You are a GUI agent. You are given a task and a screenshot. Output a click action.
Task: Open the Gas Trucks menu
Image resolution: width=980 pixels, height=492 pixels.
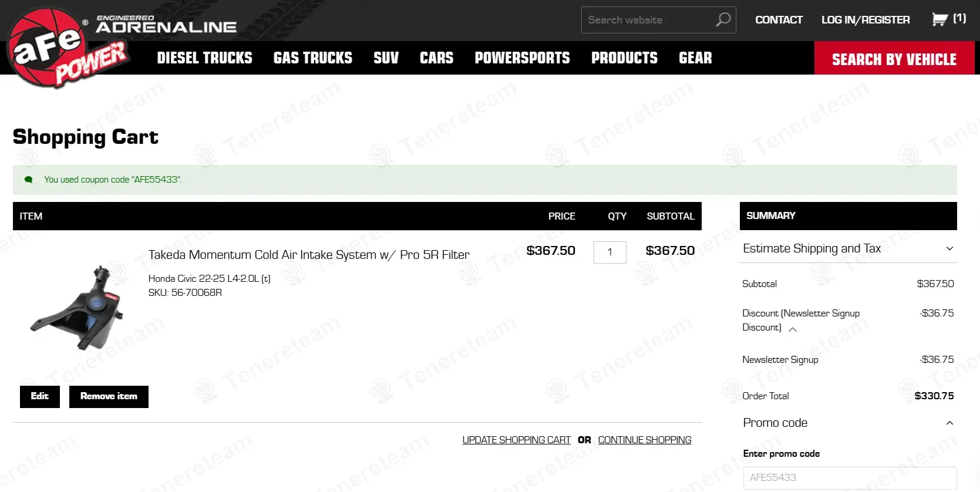coord(312,58)
